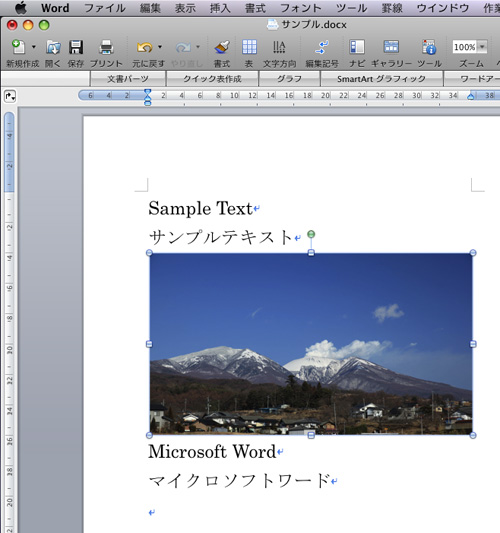Open the フォント menu
The height and width of the screenshot is (533, 500).
300,8
